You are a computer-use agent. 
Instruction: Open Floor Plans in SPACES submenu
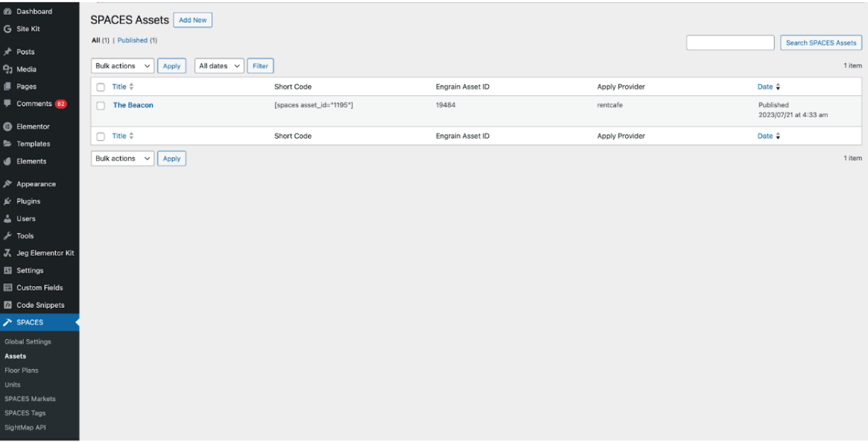coord(22,370)
